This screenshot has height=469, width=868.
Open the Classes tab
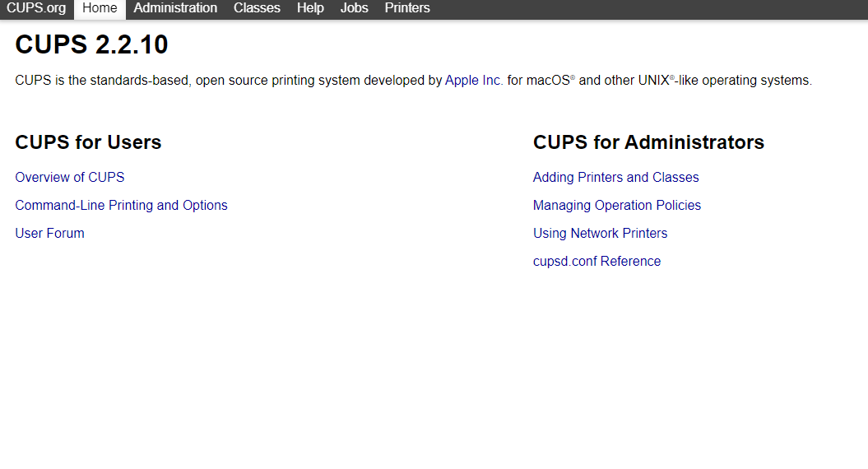tap(257, 8)
